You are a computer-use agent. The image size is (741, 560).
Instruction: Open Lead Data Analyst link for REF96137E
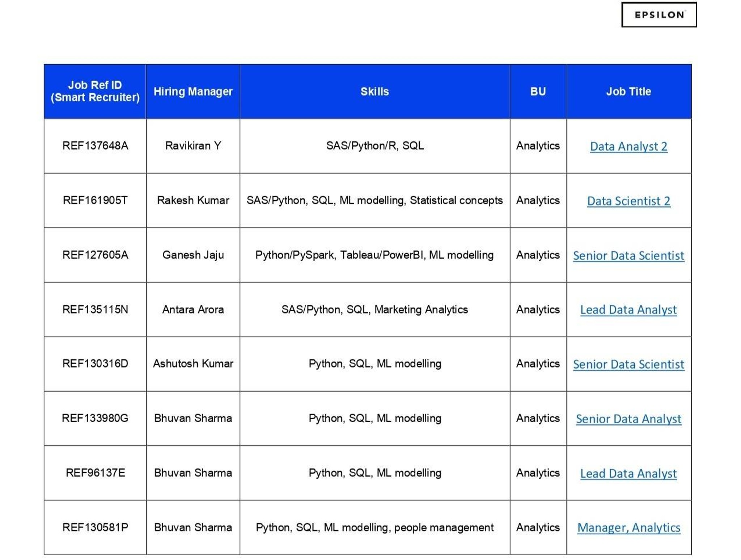click(628, 473)
